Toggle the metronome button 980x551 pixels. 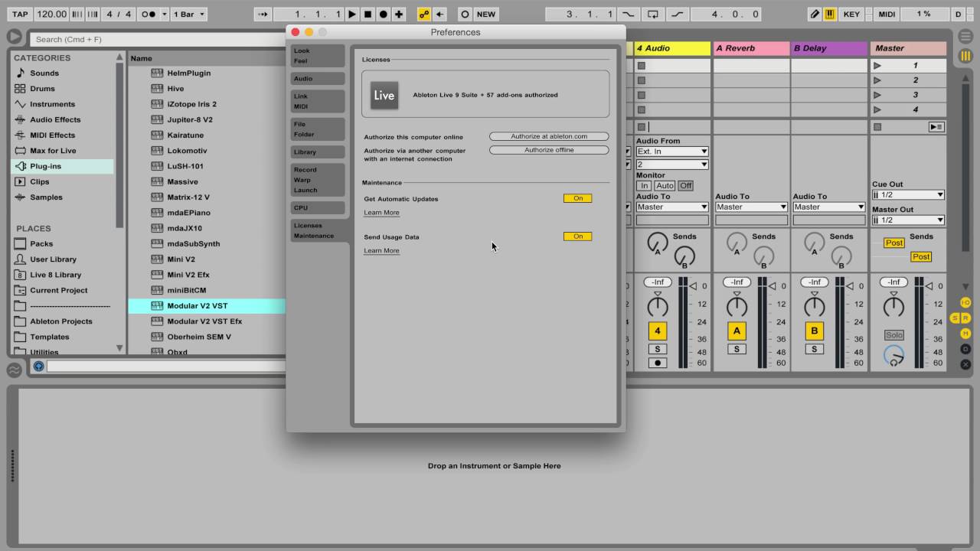tap(149, 14)
